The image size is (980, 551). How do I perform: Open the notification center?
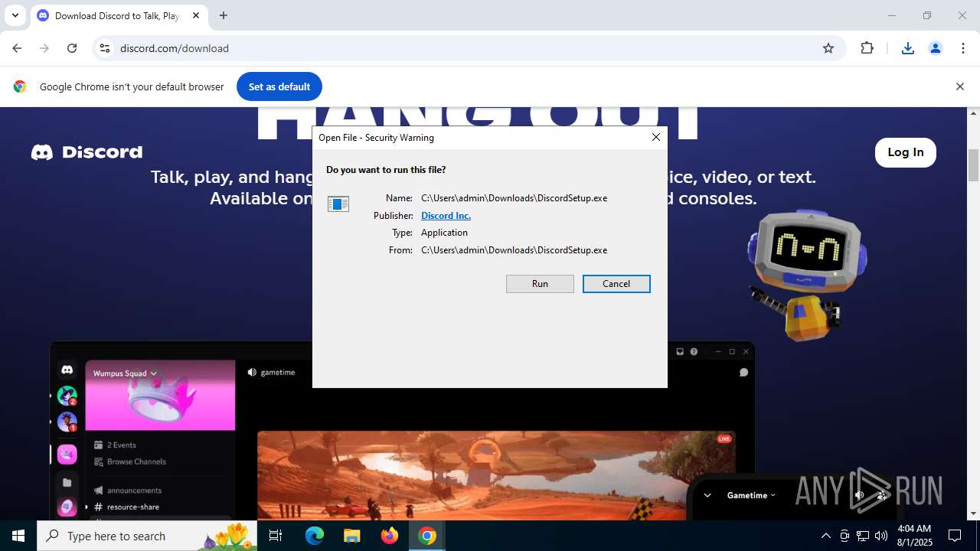click(955, 536)
